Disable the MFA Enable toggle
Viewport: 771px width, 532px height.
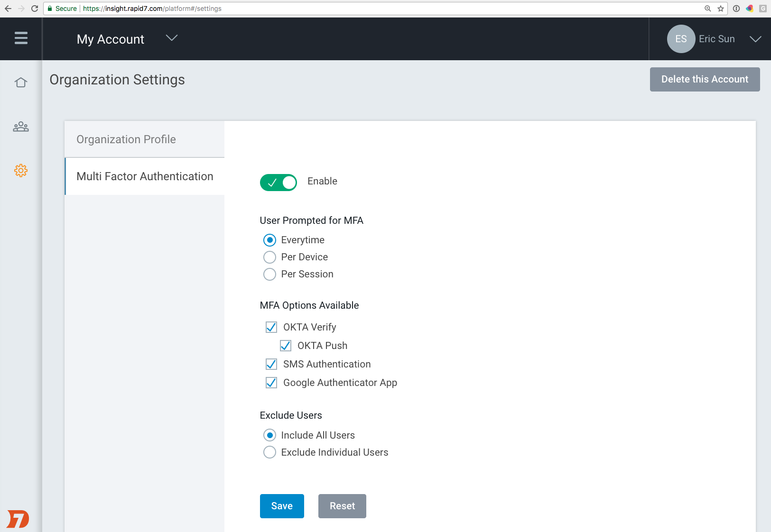[279, 183]
